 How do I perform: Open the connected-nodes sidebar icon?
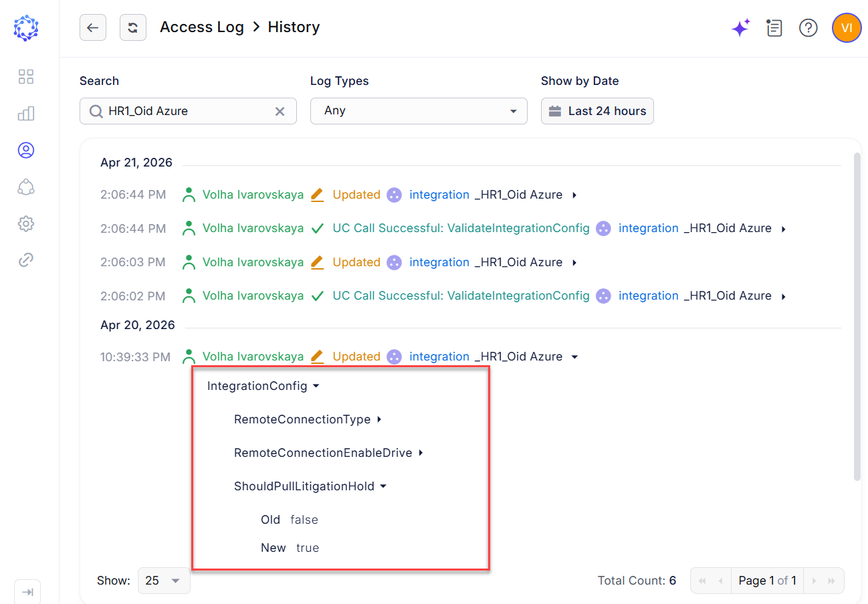click(26, 187)
